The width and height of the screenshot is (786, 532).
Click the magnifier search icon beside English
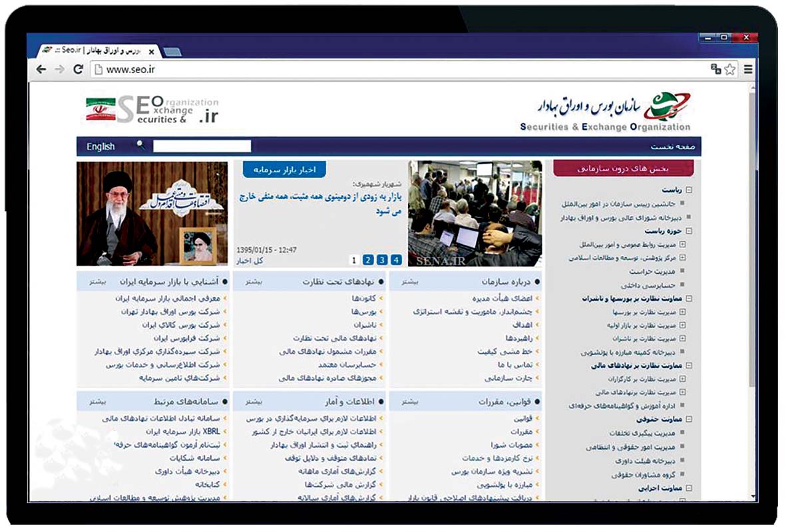(x=140, y=144)
